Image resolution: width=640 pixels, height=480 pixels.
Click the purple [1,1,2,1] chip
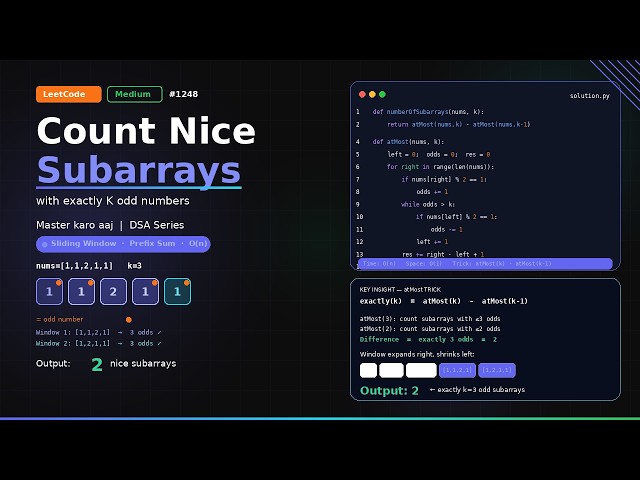tap(457, 370)
